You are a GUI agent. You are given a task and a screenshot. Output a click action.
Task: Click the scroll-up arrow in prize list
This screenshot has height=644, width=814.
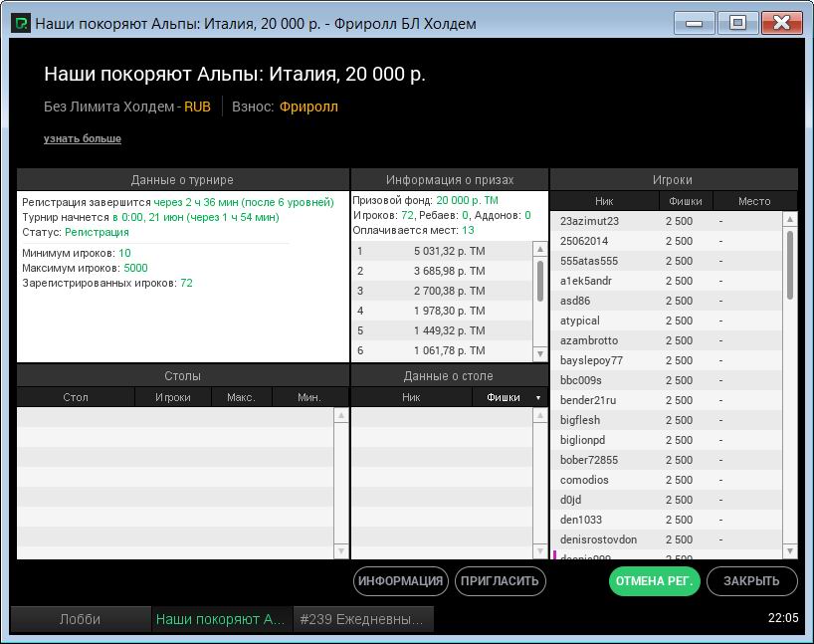(x=540, y=249)
